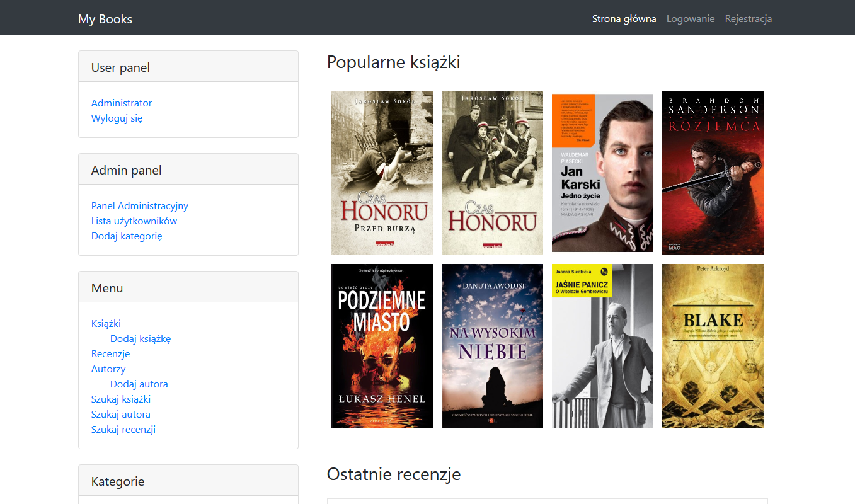Select the Blake book by Peter Ackroyd
Image resolution: width=855 pixels, height=504 pixels.
tap(713, 346)
